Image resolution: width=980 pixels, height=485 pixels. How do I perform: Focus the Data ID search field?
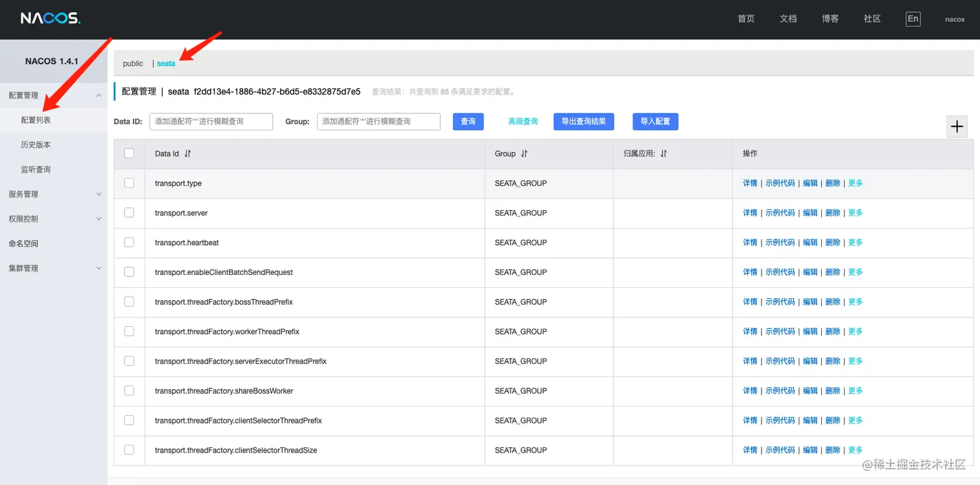pos(211,121)
